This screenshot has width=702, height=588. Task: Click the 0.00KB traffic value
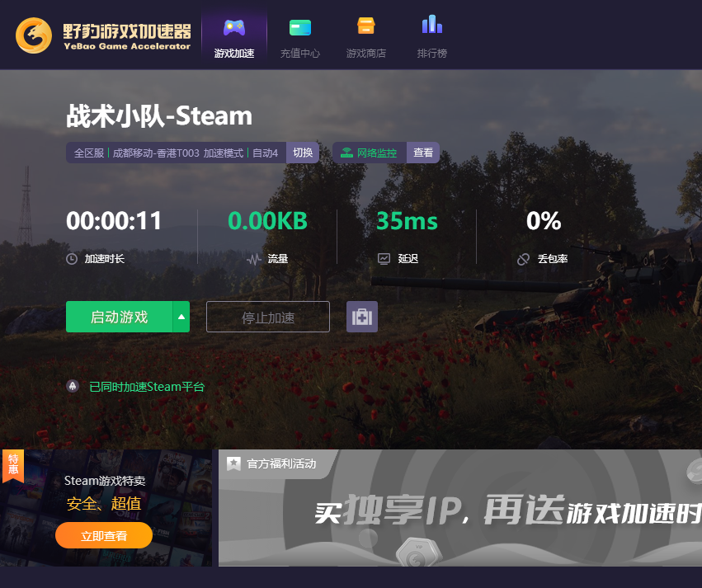(x=268, y=221)
